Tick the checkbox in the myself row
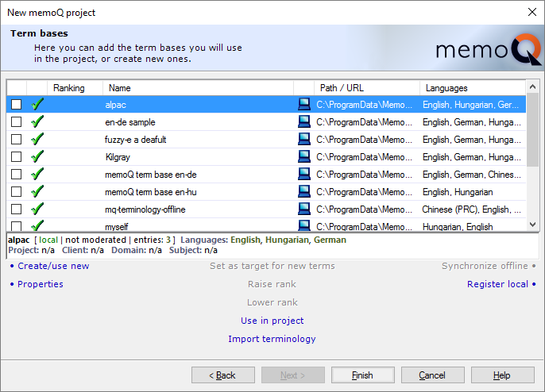This screenshot has width=545, height=392. [x=17, y=226]
